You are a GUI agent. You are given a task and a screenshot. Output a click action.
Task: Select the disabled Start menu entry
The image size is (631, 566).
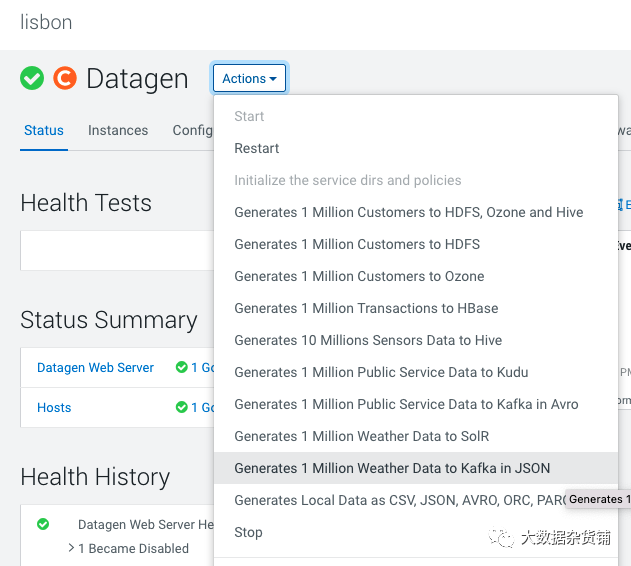click(x=416, y=116)
